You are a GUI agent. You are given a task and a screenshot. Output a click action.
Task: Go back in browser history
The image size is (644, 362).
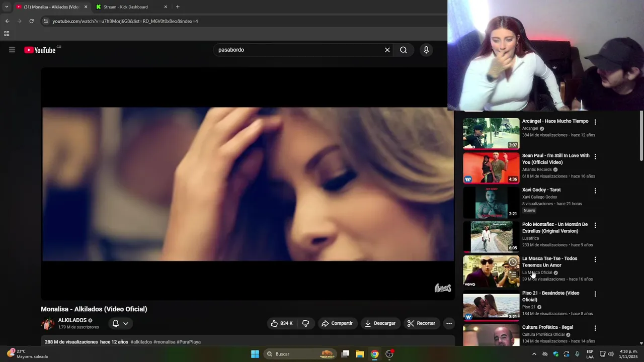(x=7, y=21)
